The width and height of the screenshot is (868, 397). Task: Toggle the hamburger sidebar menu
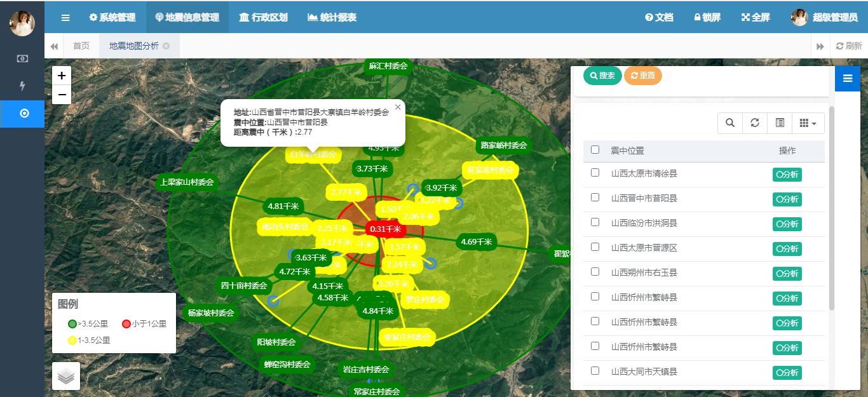(x=65, y=17)
